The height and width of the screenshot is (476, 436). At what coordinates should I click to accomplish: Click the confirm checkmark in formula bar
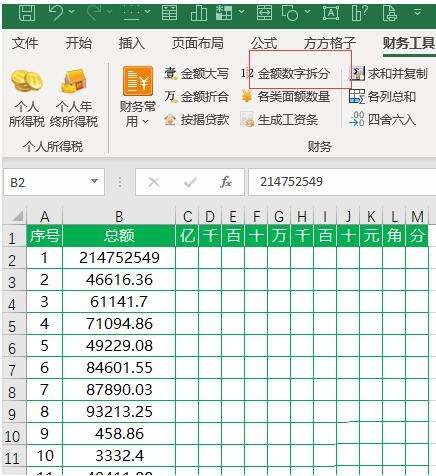tap(190, 182)
